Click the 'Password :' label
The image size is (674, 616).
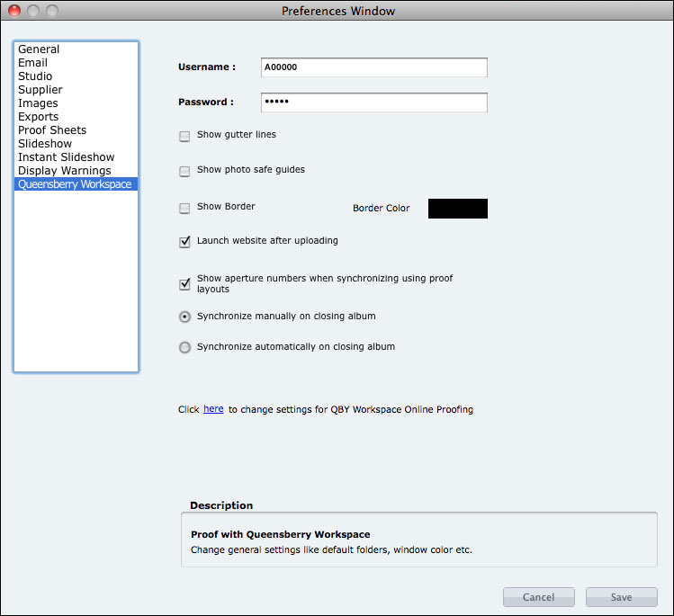[206, 103]
